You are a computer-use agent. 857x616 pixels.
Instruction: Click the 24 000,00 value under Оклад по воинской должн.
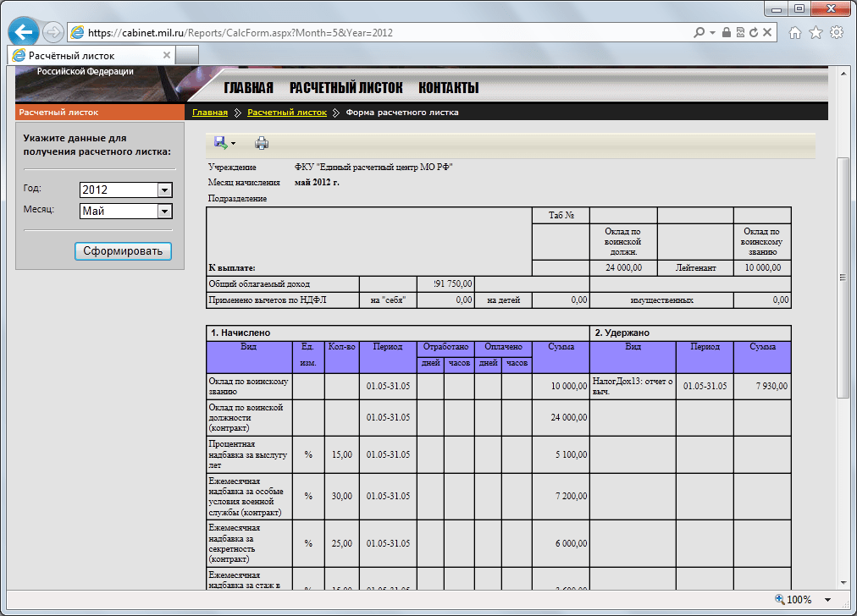point(623,268)
